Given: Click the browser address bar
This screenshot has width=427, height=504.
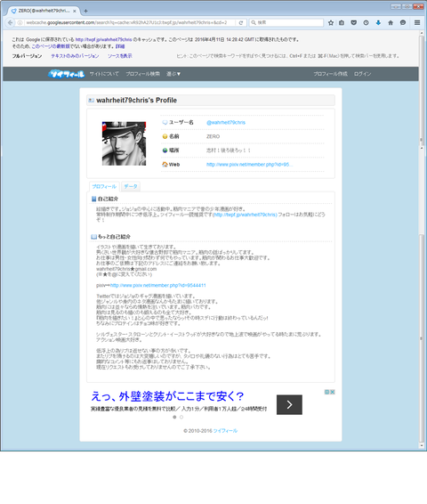Looking at the screenshot, I should [x=128, y=22].
